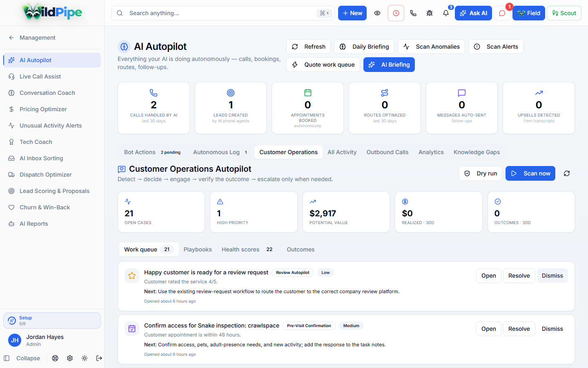
Task: Click the WildPipe logo
Action: pyautogui.click(x=52, y=12)
